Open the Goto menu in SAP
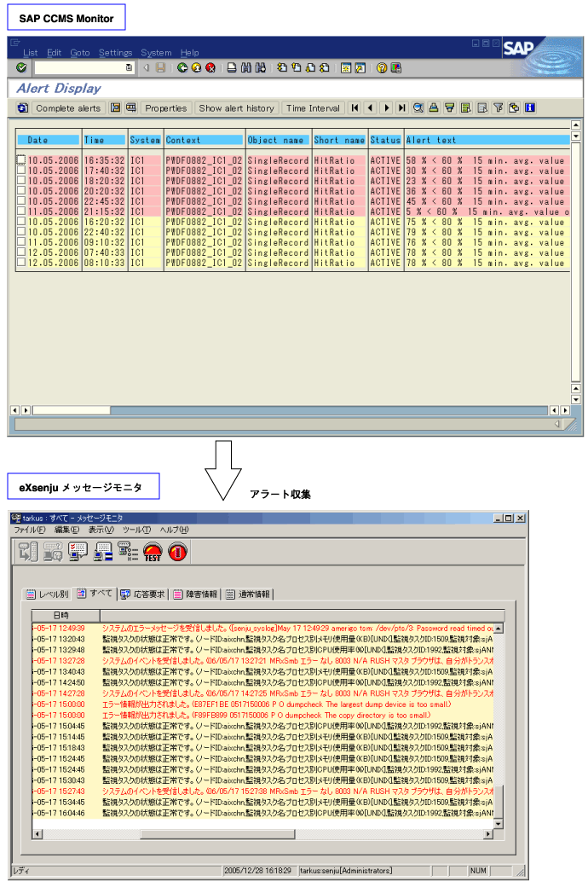The height and width of the screenshot is (887, 588). tap(80, 53)
